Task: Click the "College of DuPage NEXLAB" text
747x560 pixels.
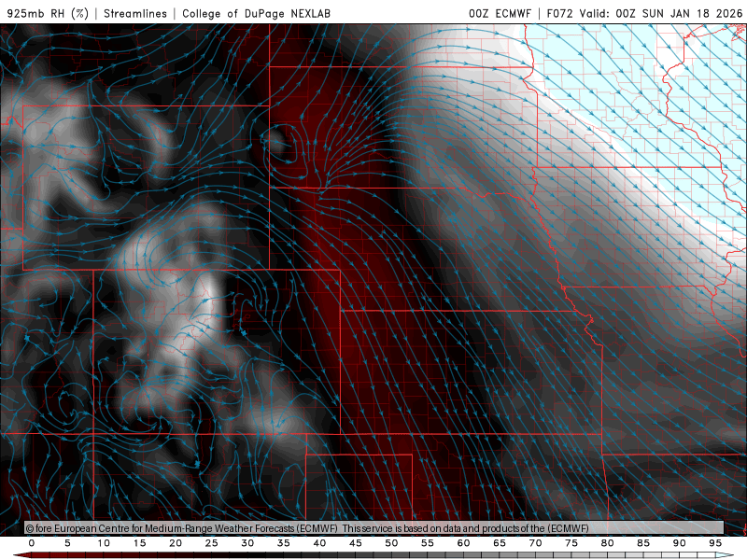Action: click(256, 13)
